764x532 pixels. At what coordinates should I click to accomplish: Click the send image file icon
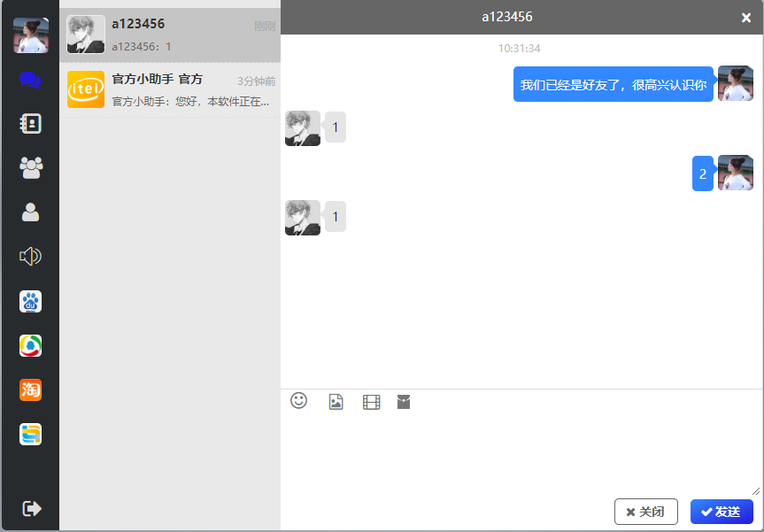[x=336, y=402]
